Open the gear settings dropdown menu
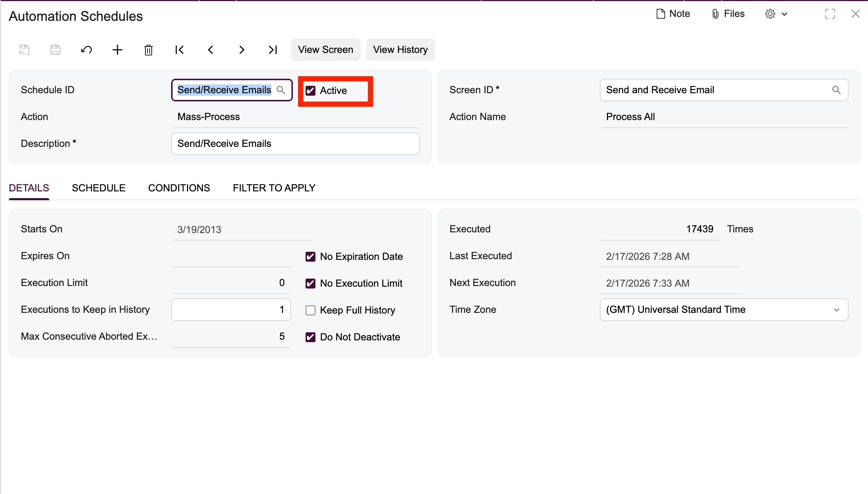The width and height of the screenshot is (868, 494). click(776, 14)
